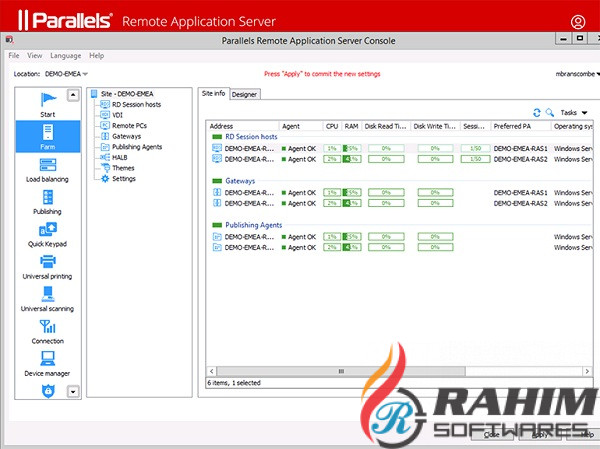Switch to the Designer tab
The height and width of the screenshot is (449, 600).
(245, 94)
